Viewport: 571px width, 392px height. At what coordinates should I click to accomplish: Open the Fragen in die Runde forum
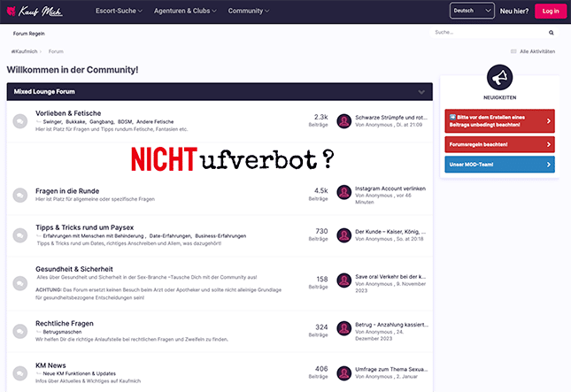[x=67, y=191]
